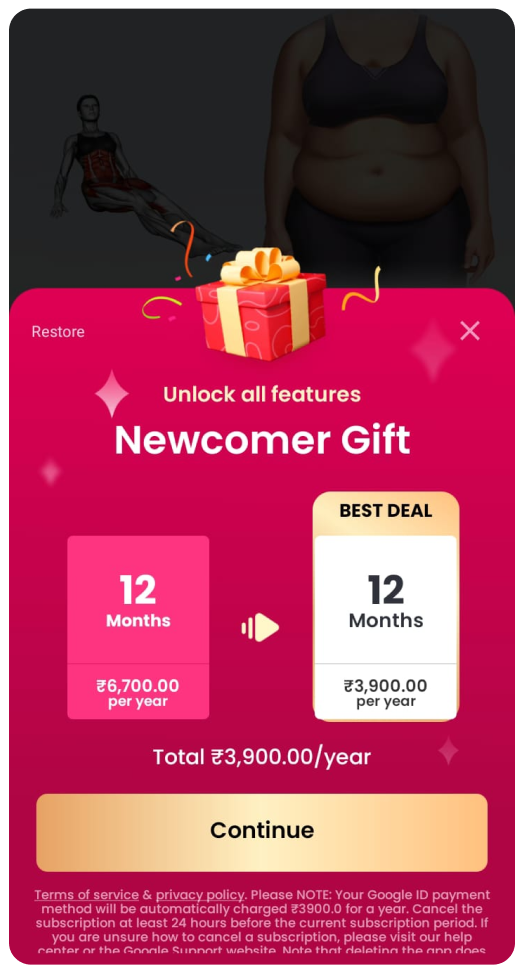
Task: Click the arrow icon between plan cards
Action: [260, 627]
